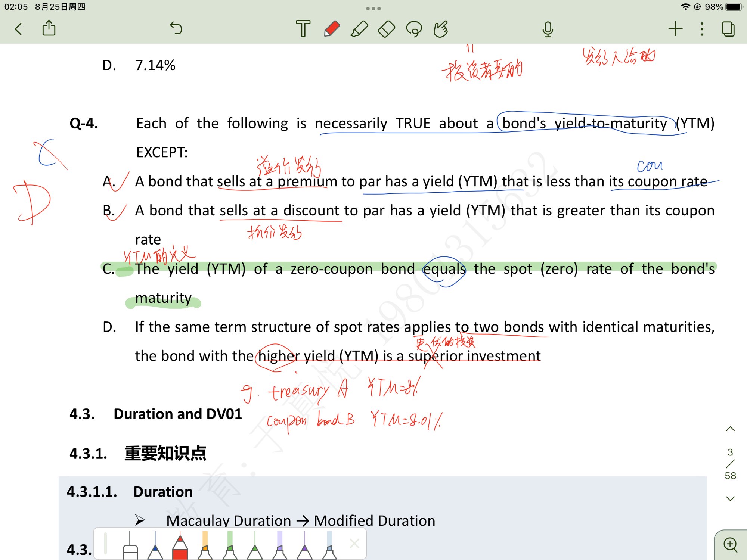Open the zoom magnifier box
The width and height of the screenshot is (747, 560).
click(730, 545)
